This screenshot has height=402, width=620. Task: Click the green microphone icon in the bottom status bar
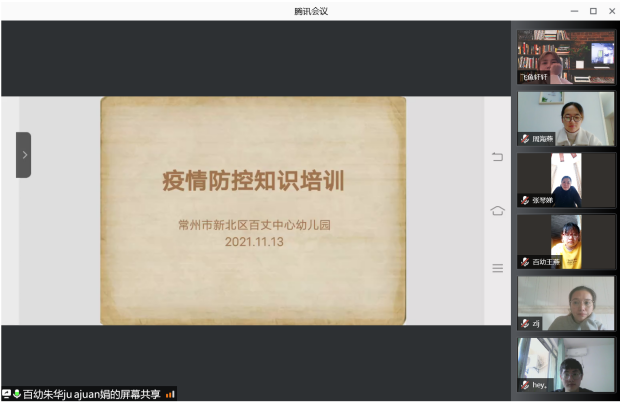click(x=16, y=394)
